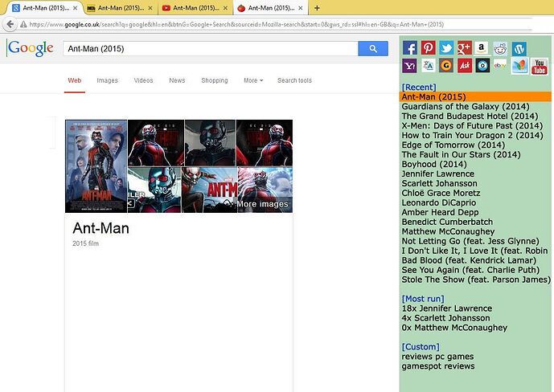
Task: Select Chloë Grace Moretz entry
Action: [x=441, y=193]
